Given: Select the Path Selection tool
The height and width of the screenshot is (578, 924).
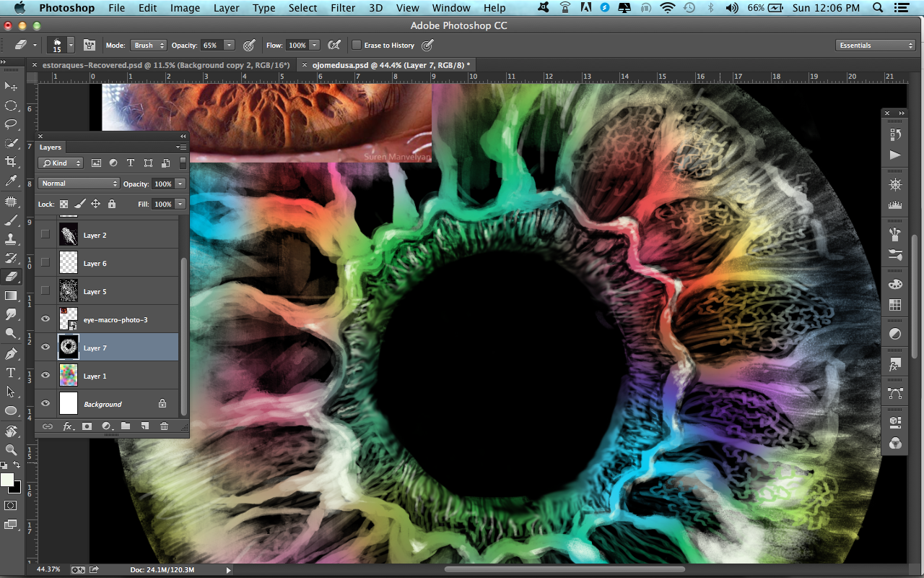Looking at the screenshot, I should pyautogui.click(x=11, y=392).
